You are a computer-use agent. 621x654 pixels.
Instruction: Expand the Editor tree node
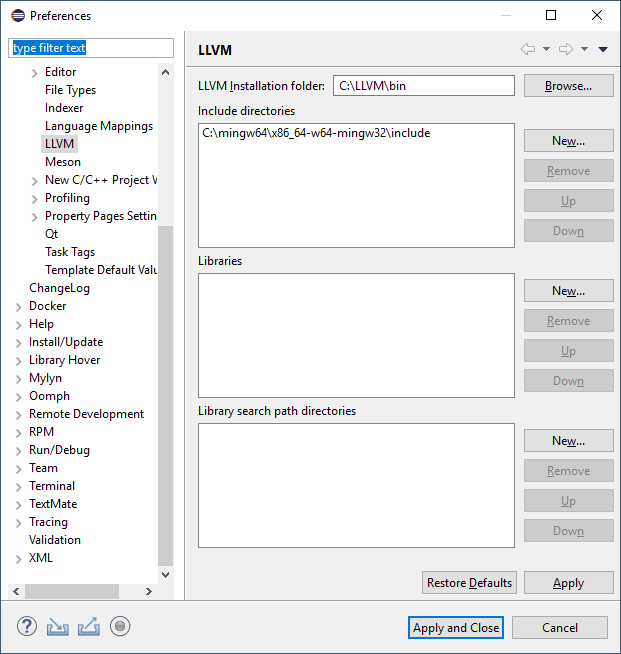pos(35,73)
